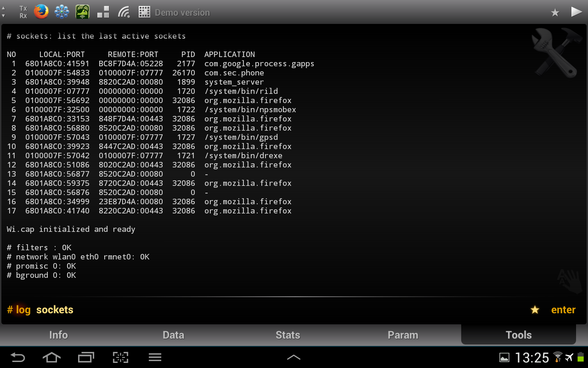This screenshot has width=588, height=368.
Task: Switch to the Data tab
Action: click(173, 335)
